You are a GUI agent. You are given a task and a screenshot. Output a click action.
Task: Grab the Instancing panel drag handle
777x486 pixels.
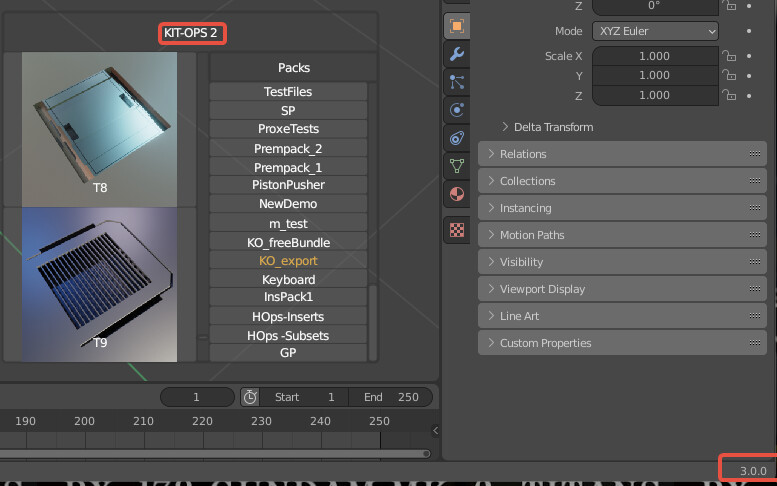point(755,208)
